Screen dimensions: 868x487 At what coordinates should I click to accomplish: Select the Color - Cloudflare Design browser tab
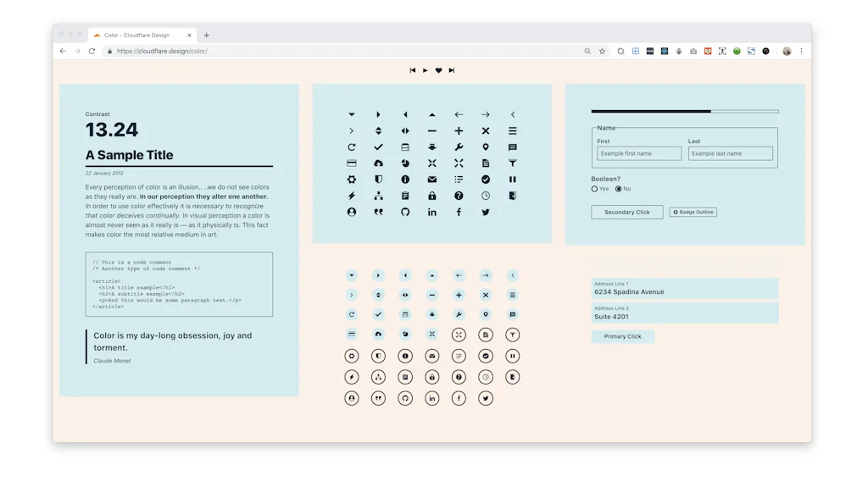coord(142,35)
